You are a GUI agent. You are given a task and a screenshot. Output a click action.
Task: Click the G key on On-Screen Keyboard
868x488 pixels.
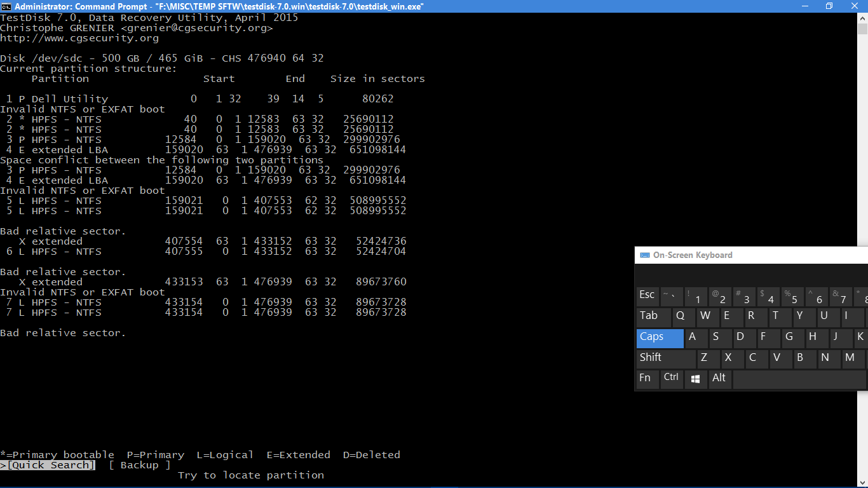coord(793,338)
